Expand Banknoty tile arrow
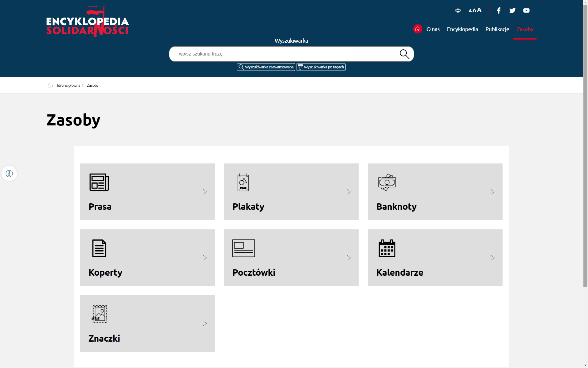The height and width of the screenshot is (368, 588). click(492, 192)
